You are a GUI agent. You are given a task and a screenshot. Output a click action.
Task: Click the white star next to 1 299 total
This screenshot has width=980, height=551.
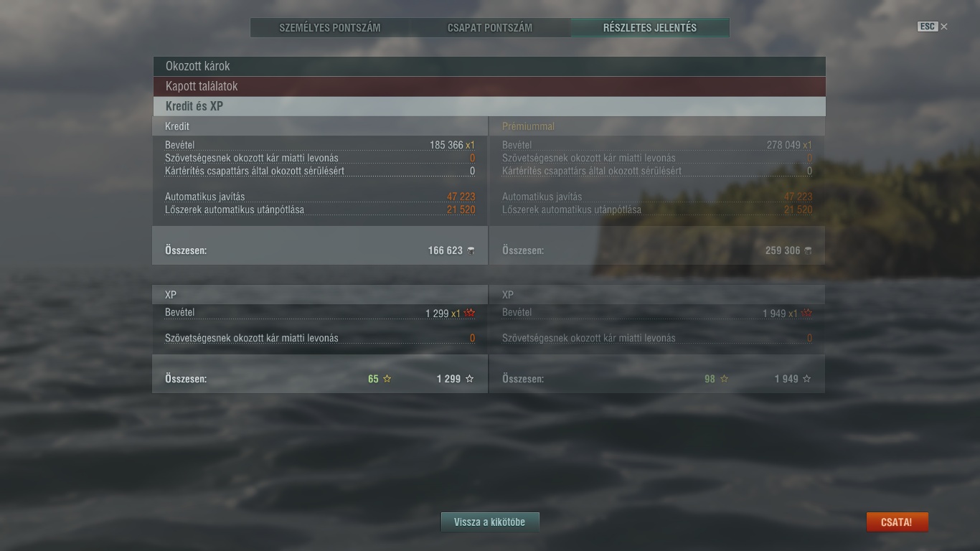pos(470,379)
